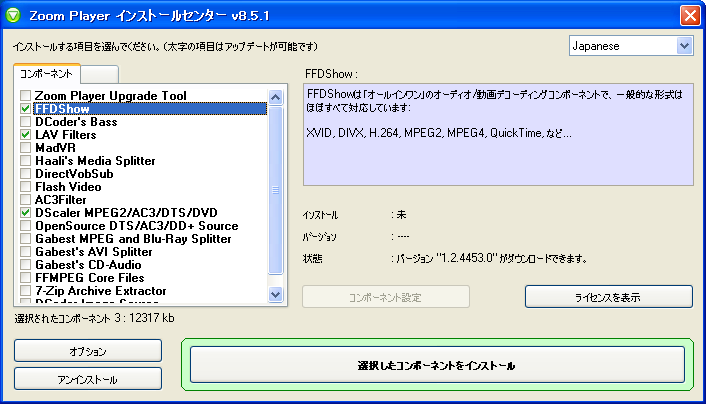The height and width of the screenshot is (404, 706).
Task: Open the オプション button
Action: point(88,351)
